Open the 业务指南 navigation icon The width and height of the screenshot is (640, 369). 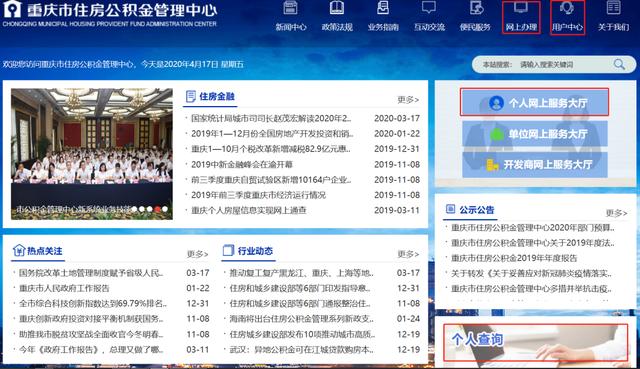[383, 8]
